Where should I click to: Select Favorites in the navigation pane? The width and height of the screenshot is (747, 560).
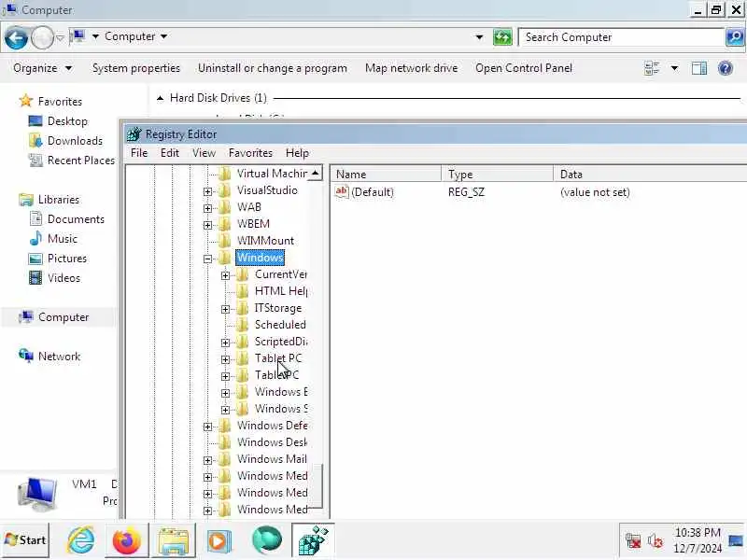60,102
